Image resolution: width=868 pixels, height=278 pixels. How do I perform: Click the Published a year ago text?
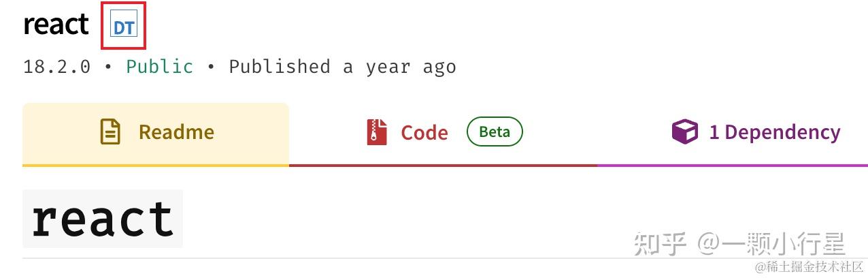(342, 67)
